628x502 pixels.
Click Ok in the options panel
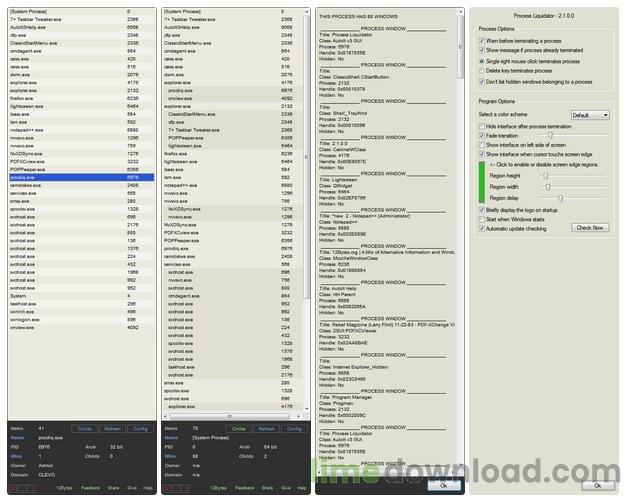pyautogui.click(x=598, y=485)
